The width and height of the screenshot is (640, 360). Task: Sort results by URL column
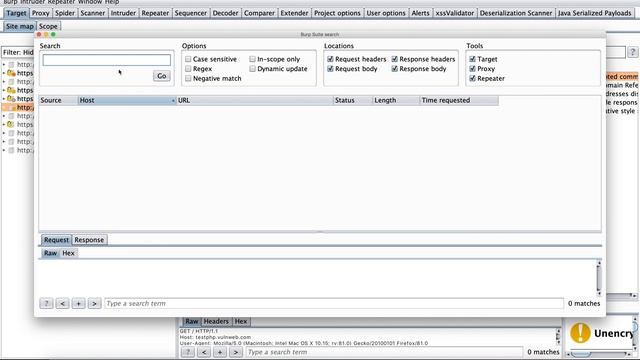tap(255, 100)
